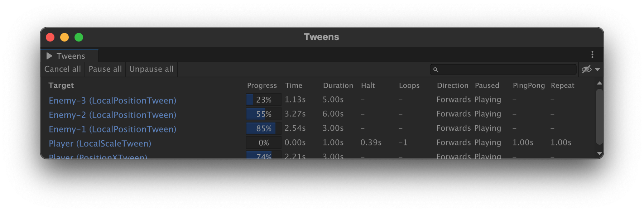This screenshot has height=212, width=644.
Task: Click the play triangle icon on Tweens tab
Action: point(49,56)
